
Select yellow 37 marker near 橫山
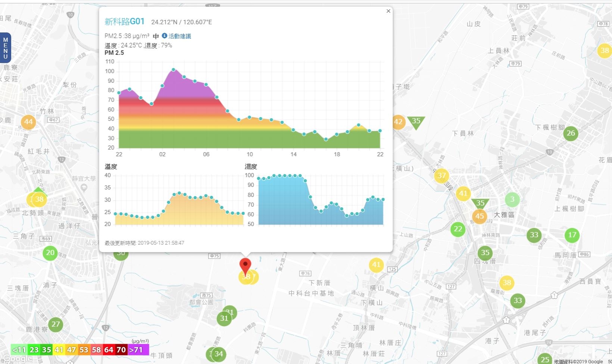pos(442,175)
